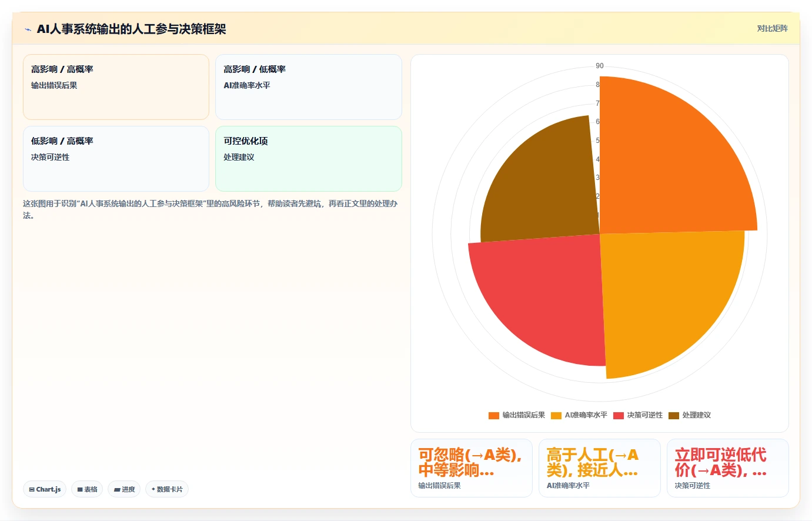Click 输出错误后果 text in first matrix card

[54, 85]
